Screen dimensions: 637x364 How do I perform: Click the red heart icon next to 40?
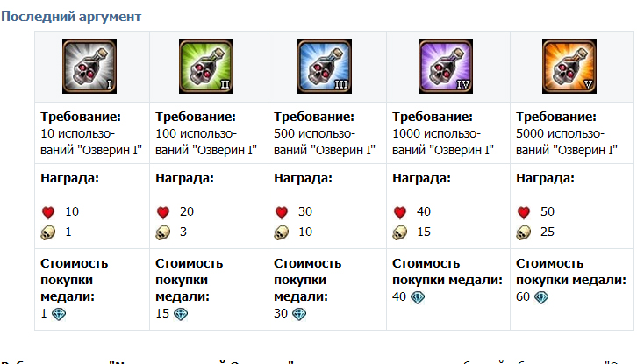pos(400,212)
